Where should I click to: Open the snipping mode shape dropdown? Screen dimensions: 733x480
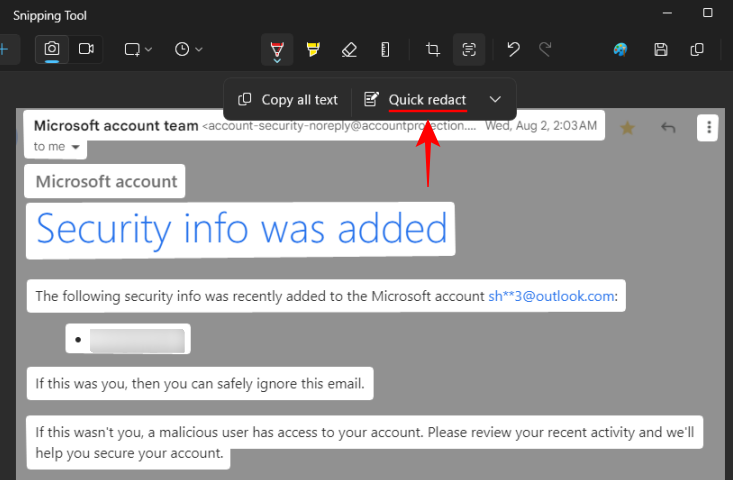138,49
